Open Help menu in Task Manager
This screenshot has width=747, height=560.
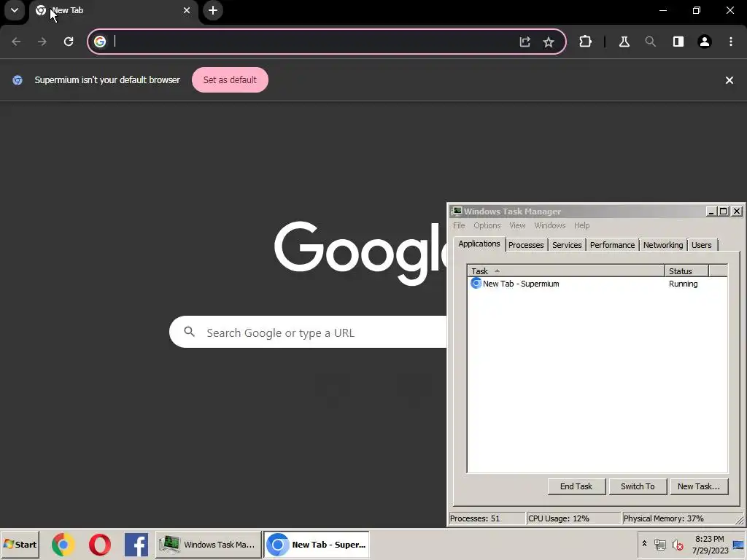click(x=581, y=225)
